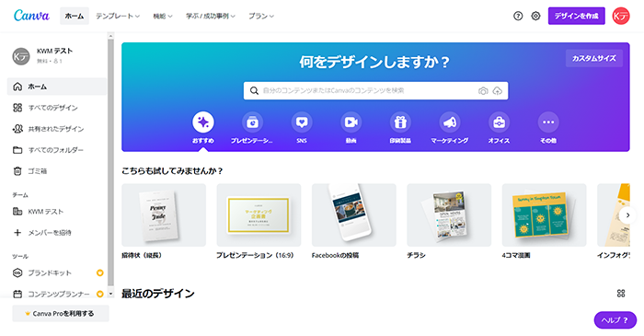This screenshot has height=336, width=644.
Task: Click the camera icon in search bar
Action: coord(483,91)
